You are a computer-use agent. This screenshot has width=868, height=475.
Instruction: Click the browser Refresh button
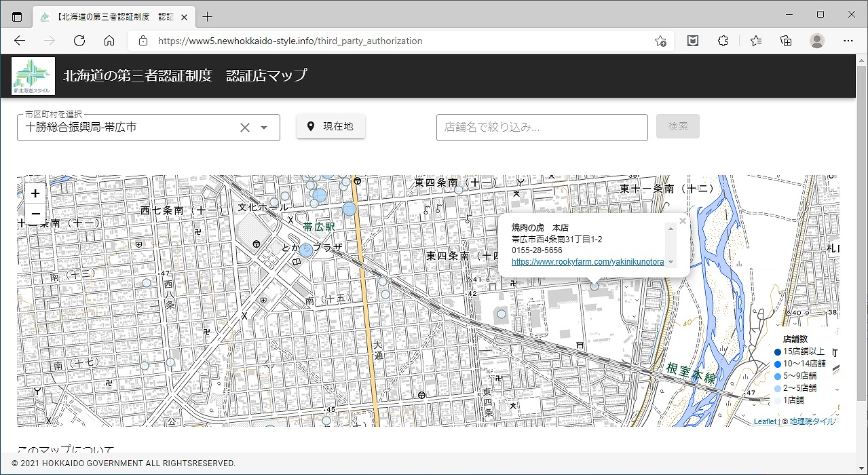click(x=79, y=41)
